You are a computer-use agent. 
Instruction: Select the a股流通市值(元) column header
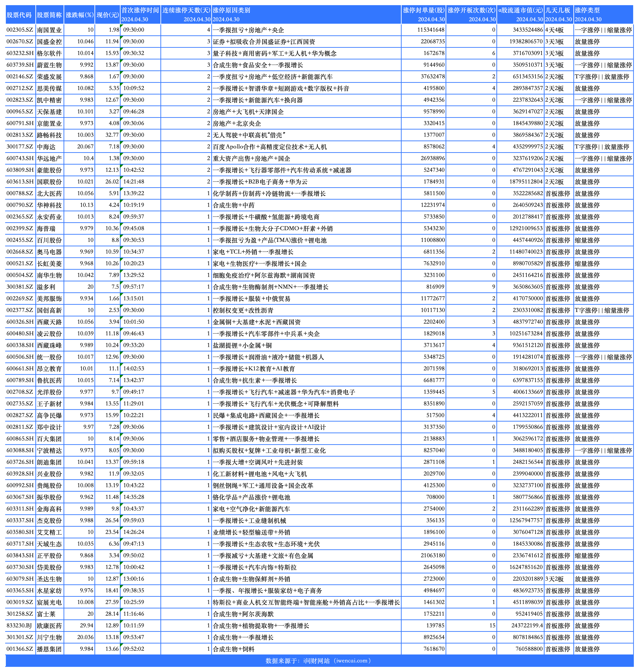pos(520,15)
